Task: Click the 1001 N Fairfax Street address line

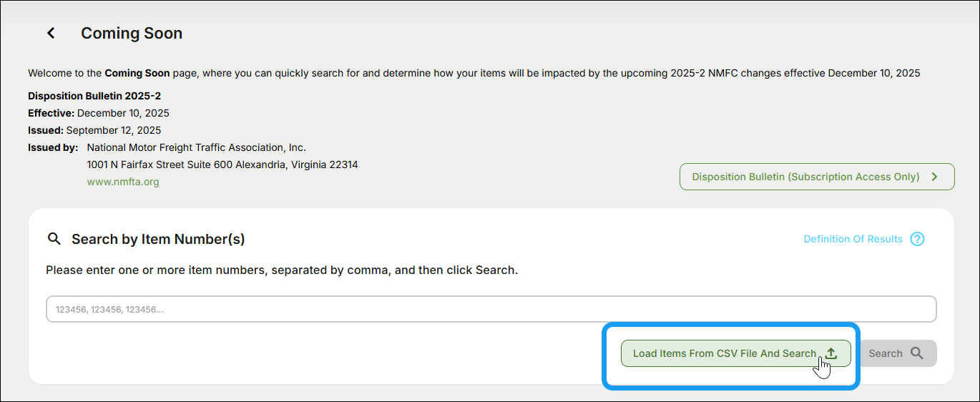Action: click(222, 165)
